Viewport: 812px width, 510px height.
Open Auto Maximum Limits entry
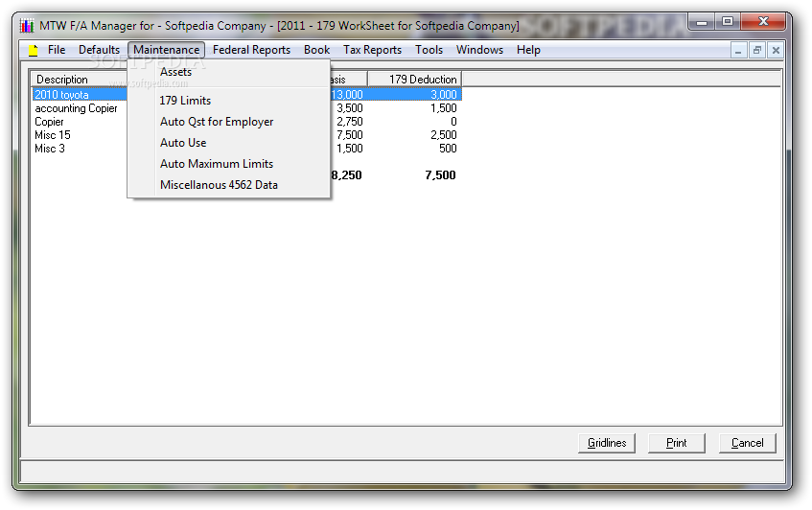[x=228, y=164]
